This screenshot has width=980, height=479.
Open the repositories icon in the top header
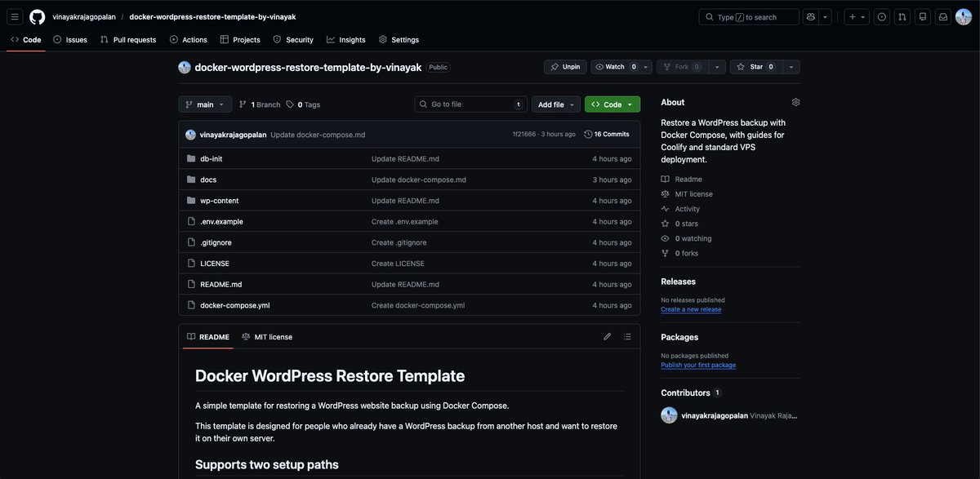(x=923, y=16)
